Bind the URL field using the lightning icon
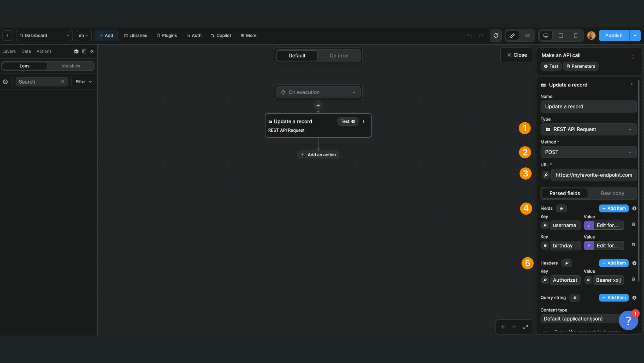Viewport: 644px width, 363px height. (545, 175)
